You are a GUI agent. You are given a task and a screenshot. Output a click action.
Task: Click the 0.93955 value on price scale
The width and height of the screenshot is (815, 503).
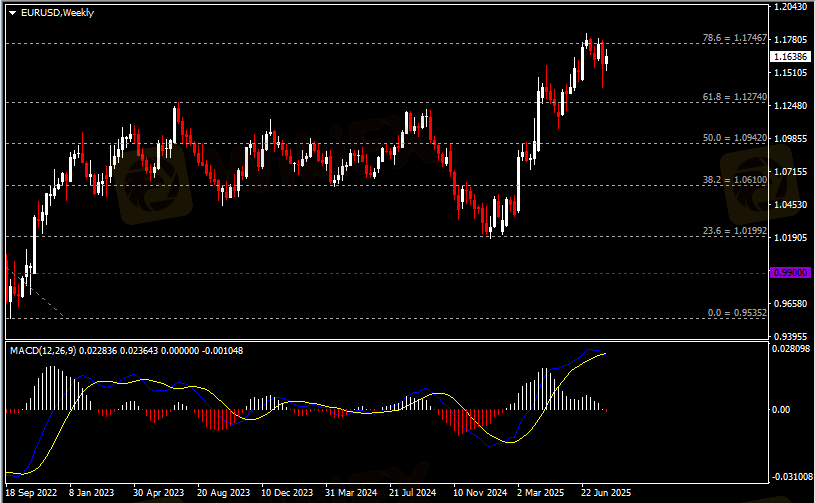[x=790, y=337]
